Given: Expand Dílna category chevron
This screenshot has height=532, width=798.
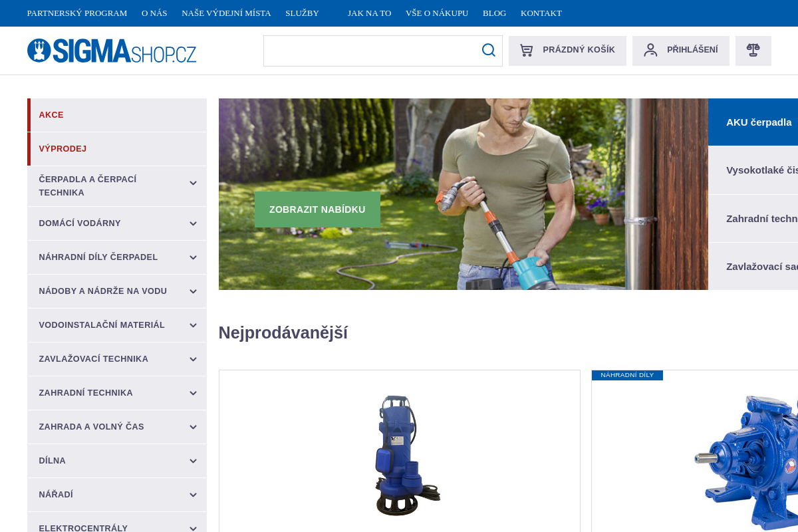Looking at the screenshot, I should tap(193, 461).
